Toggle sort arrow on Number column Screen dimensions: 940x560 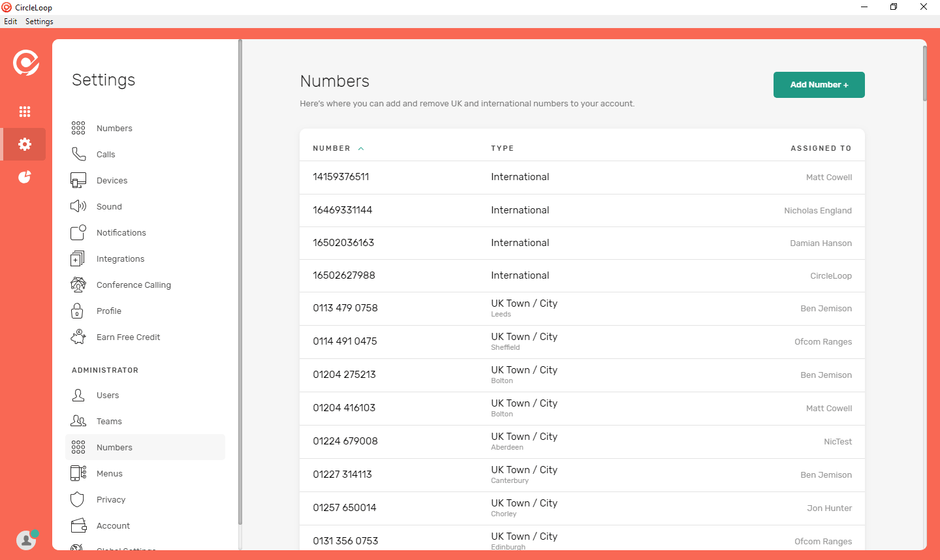[x=361, y=149]
